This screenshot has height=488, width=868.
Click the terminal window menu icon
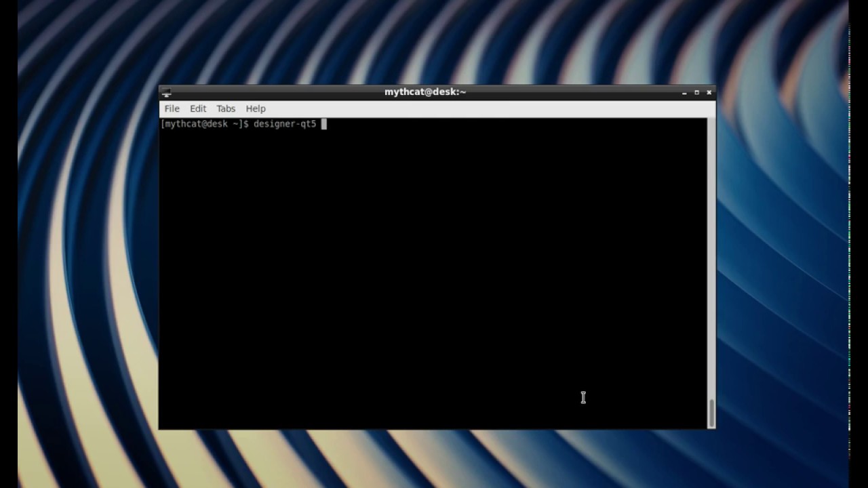pos(166,92)
